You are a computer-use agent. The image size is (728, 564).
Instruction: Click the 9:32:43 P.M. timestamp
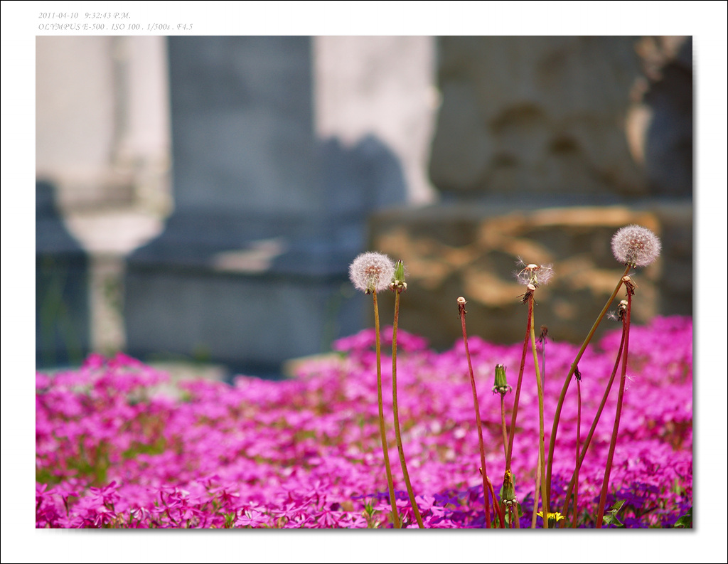(x=107, y=15)
